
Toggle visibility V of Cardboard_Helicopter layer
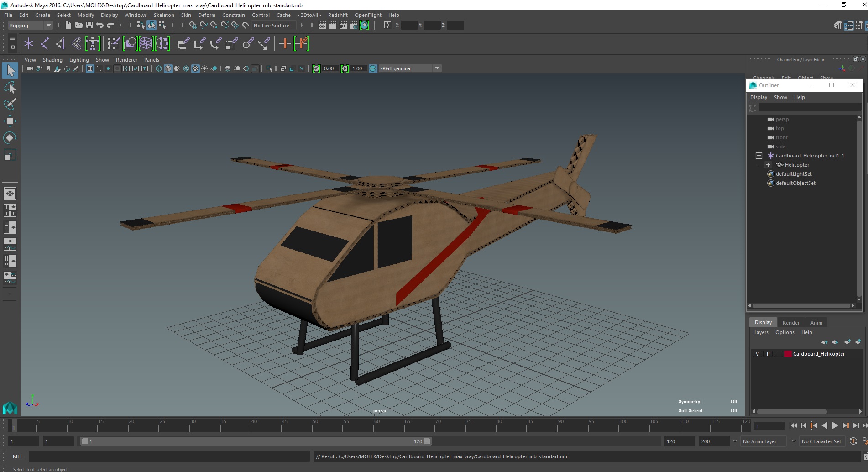pyautogui.click(x=758, y=354)
